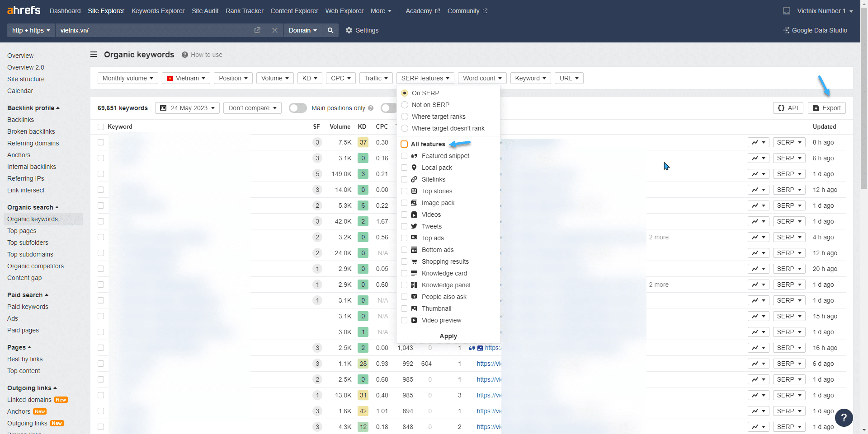The width and height of the screenshot is (868, 434).
Task: Click Featured snippet quote icon in SERP menu
Action: [414, 156]
